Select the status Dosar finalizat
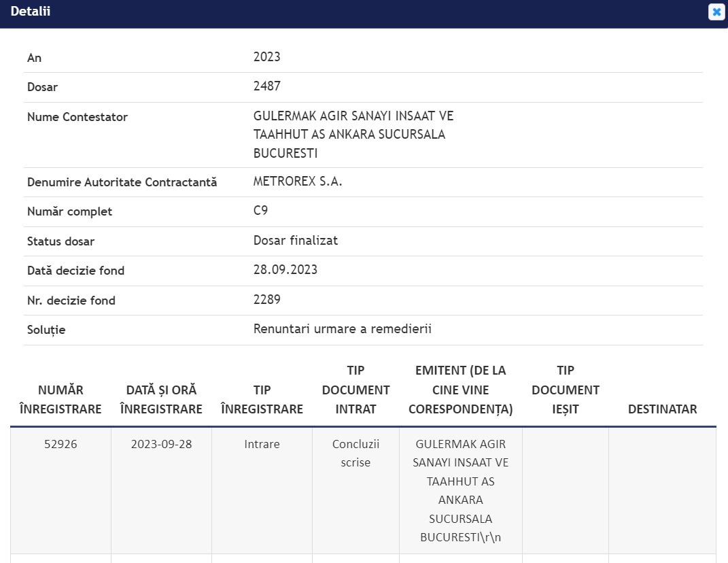The width and height of the screenshot is (728, 563). (295, 240)
